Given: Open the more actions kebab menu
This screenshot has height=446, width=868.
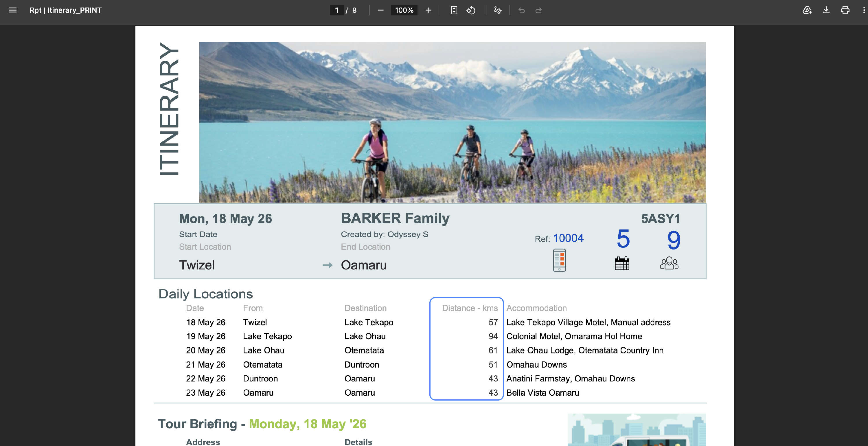Looking at the screenshot, I should coord(864,10).
